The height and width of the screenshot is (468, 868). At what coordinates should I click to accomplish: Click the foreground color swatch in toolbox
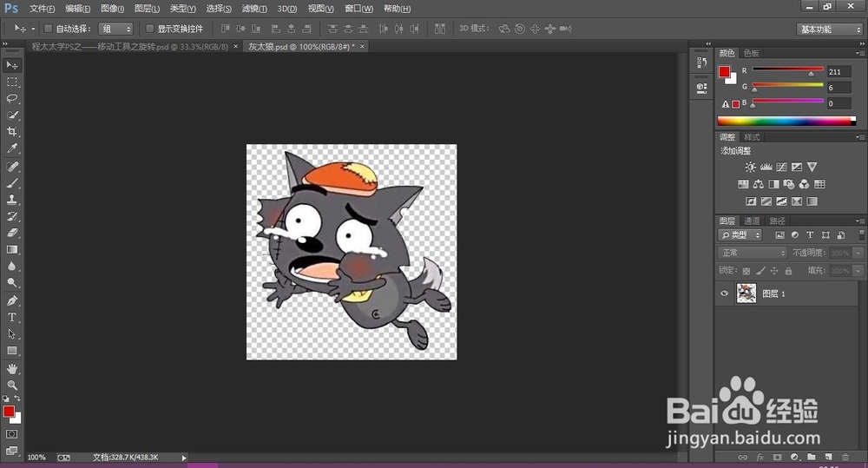[x=9, y=412]
